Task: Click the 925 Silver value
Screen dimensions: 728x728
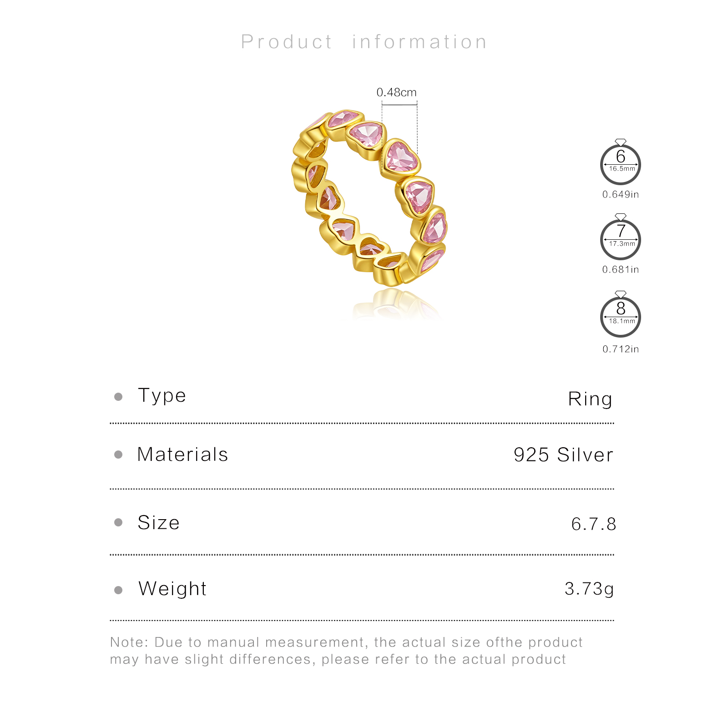Action: (563, 455)
